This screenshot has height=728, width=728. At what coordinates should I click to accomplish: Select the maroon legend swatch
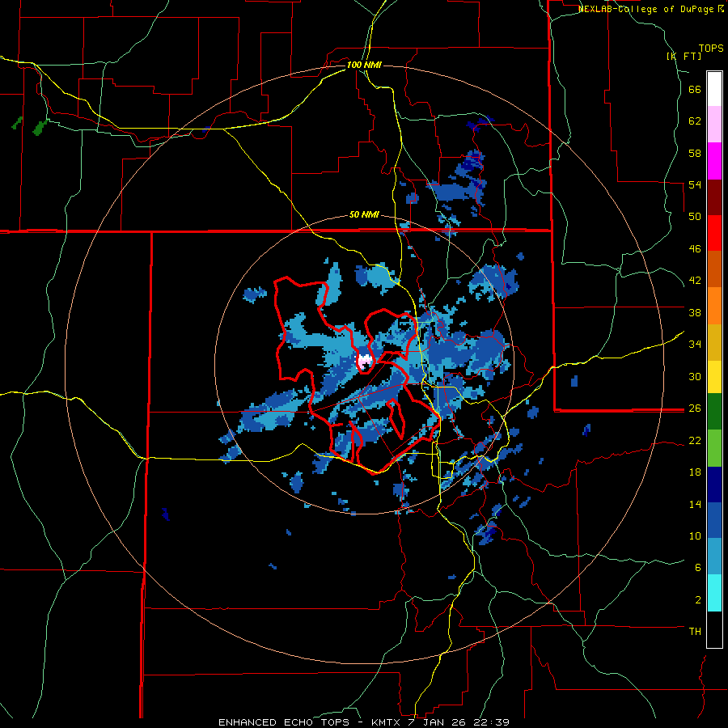pyautogui.click(x=714, y=197)
